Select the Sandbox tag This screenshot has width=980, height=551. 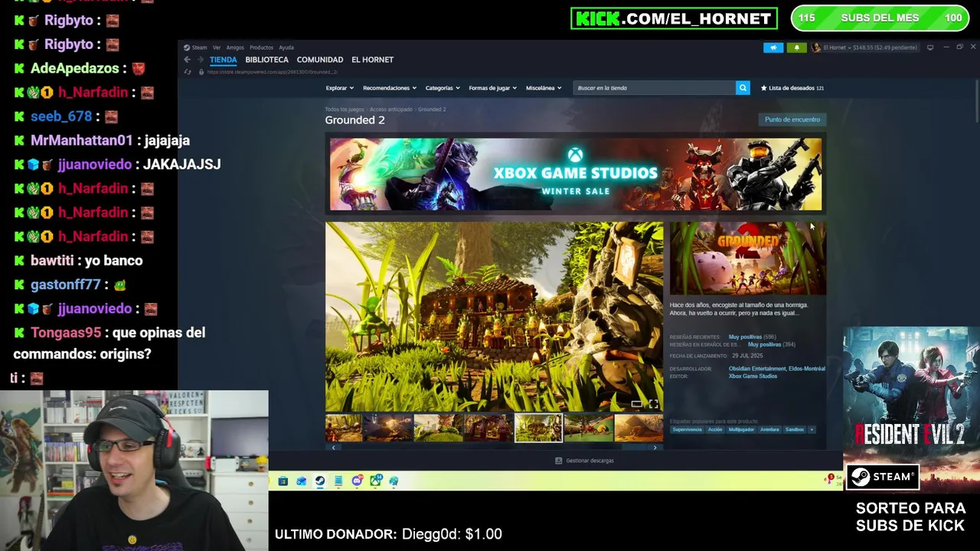pos(795,429)
